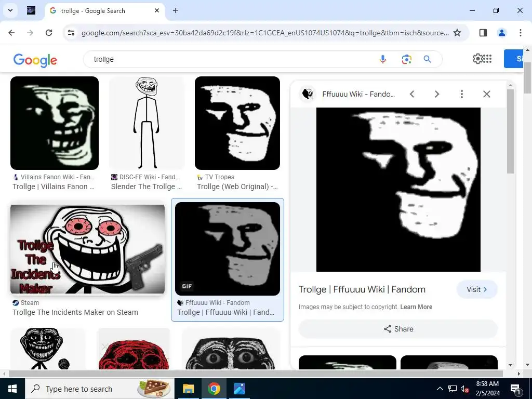
Task: Click the address bar URL
Action: click(265, 33)
